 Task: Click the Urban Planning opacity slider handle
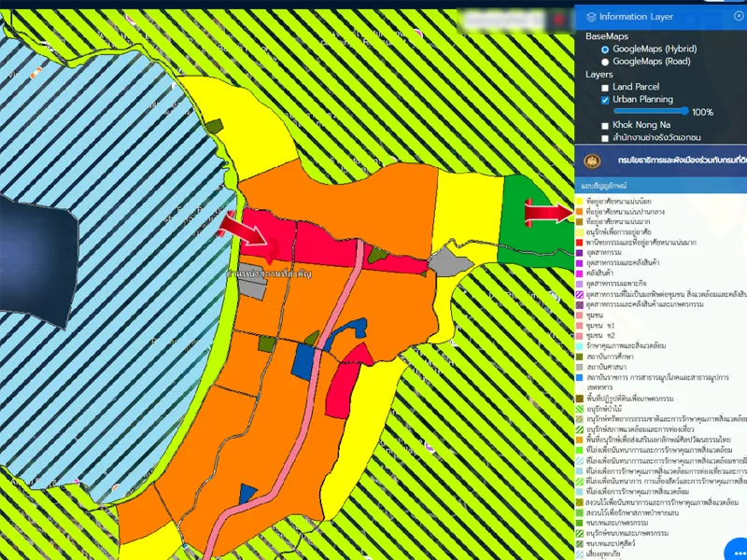(686, 111)
